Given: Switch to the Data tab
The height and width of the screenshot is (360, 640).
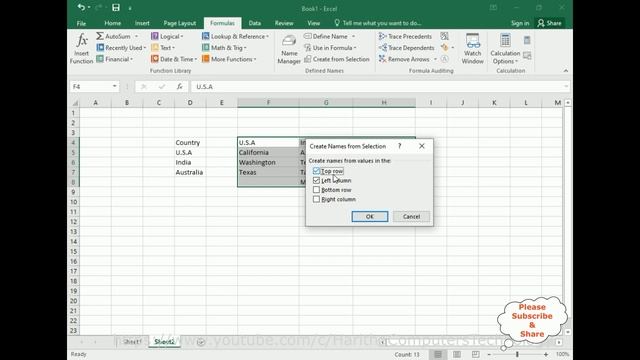Looking at the screenshot, I should coord(254,23).
